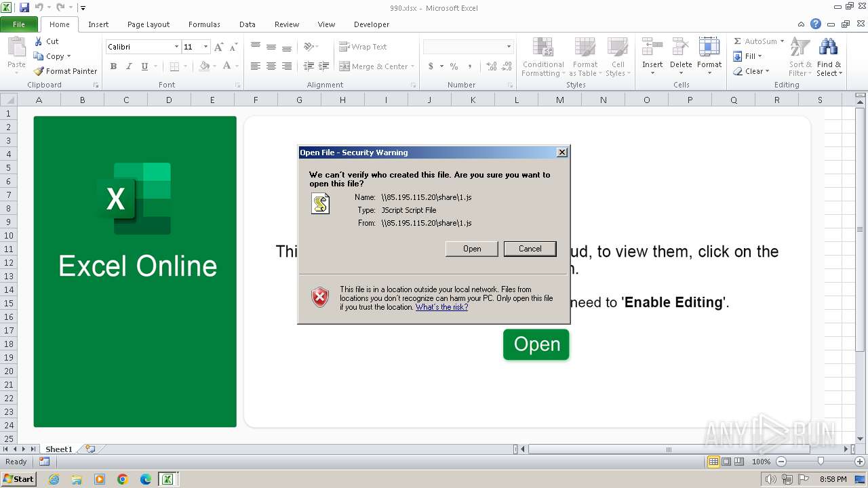Open the Number Format combo box

(x=468, y=47)
